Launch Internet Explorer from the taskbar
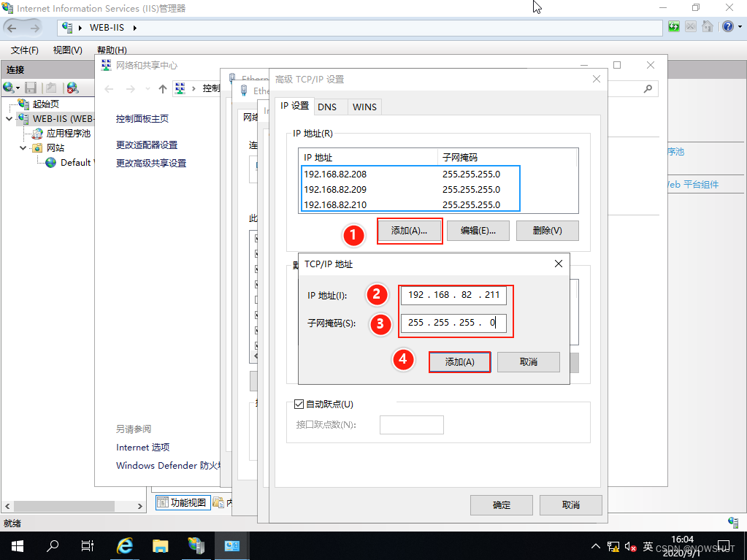The width and height of the screenshot is (747, 560). (124, 545)
